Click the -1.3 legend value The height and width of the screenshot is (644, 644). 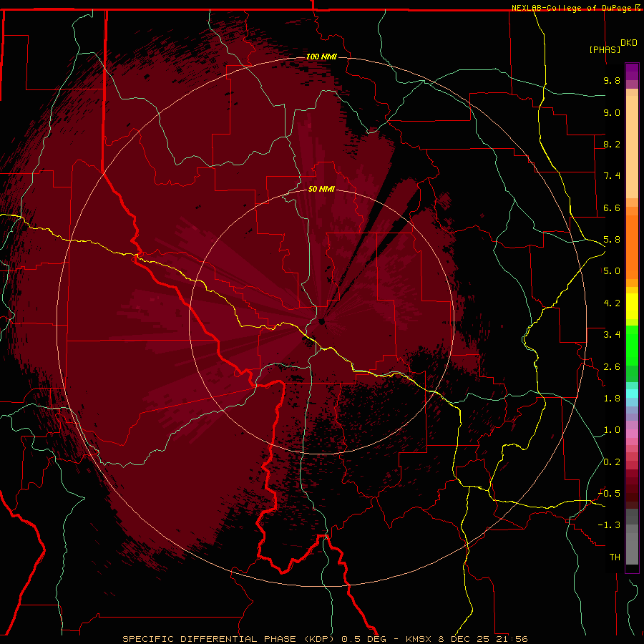pyautogui.click(x=610, y=525)
